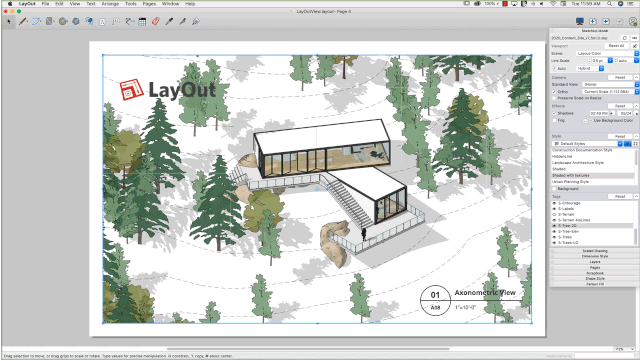
Task: Select the arrow Select tool
Action: coord(9,21)
